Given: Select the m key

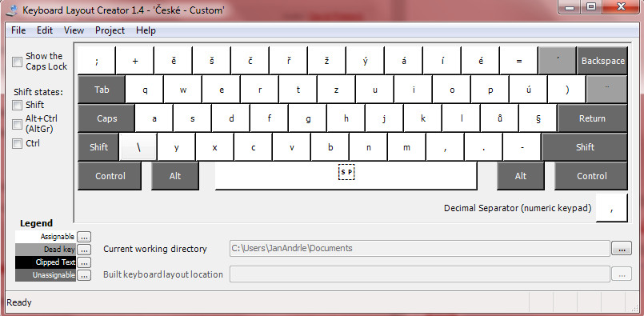Looking at the screenshot, I should (x=406, y=147).
